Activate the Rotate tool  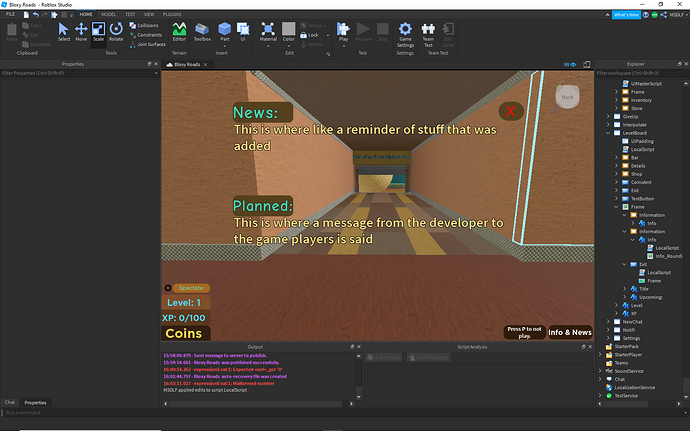(x=116, y=32)
